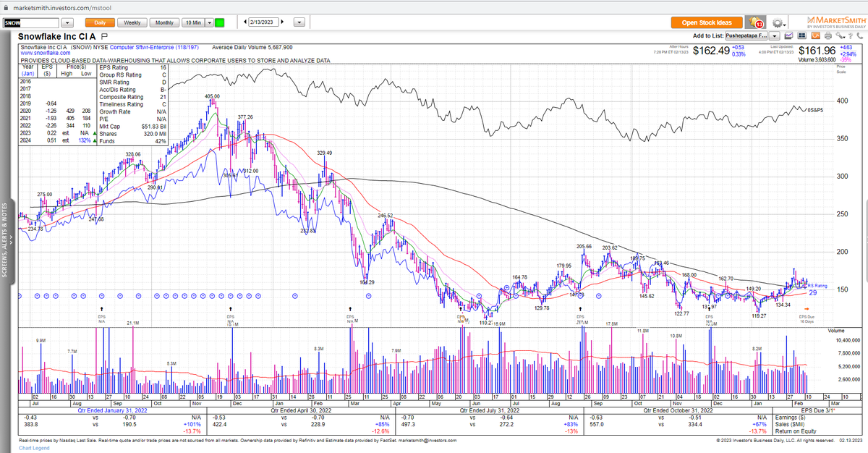Click the 2/13/2023 date field
868x453 pixels.
(263, 22)
